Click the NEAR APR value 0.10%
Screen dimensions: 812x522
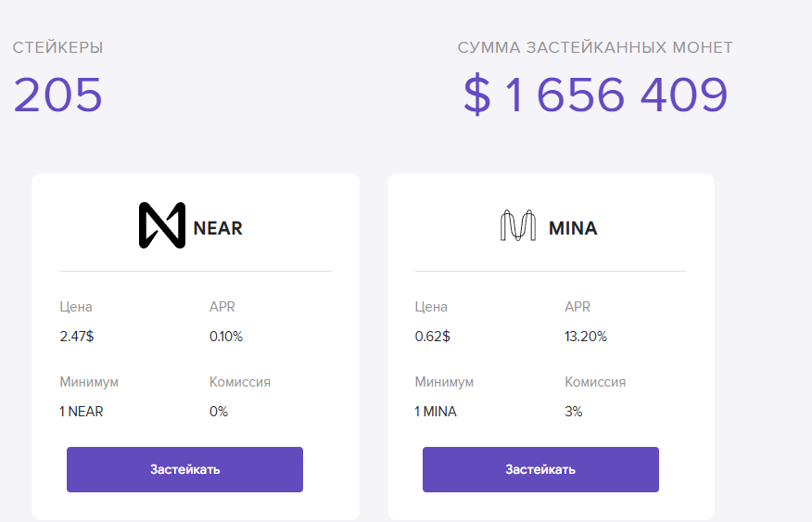[x=226, y=337]
